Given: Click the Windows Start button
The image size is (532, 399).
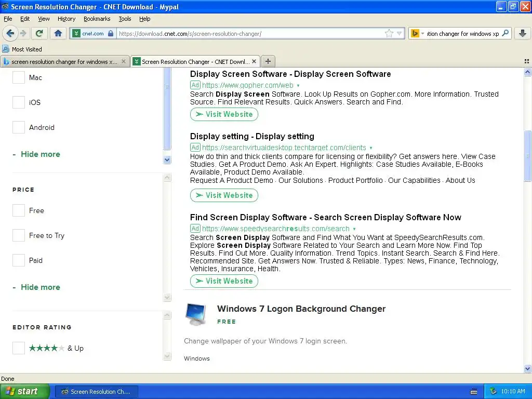Looking at the screenshot, I should (25, 391).
